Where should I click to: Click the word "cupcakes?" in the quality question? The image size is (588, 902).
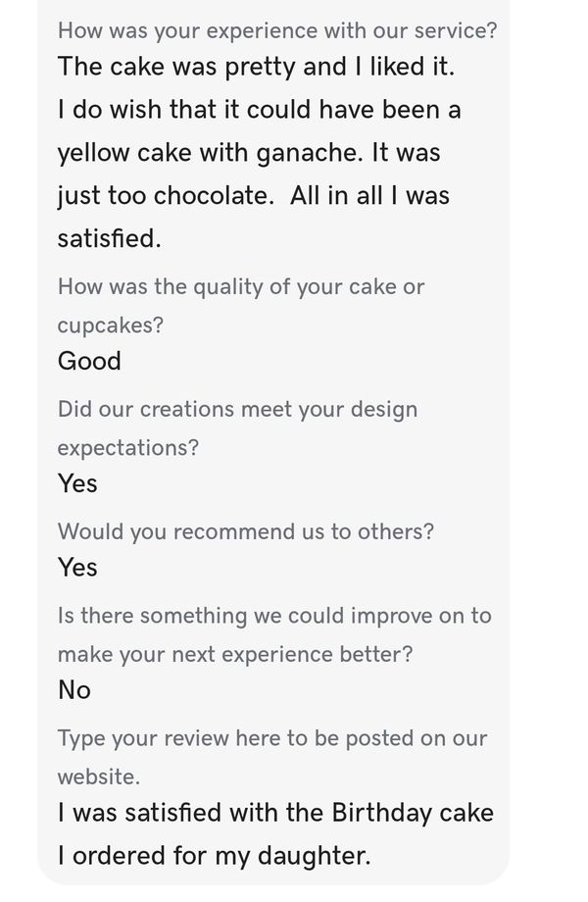point(110,325)
